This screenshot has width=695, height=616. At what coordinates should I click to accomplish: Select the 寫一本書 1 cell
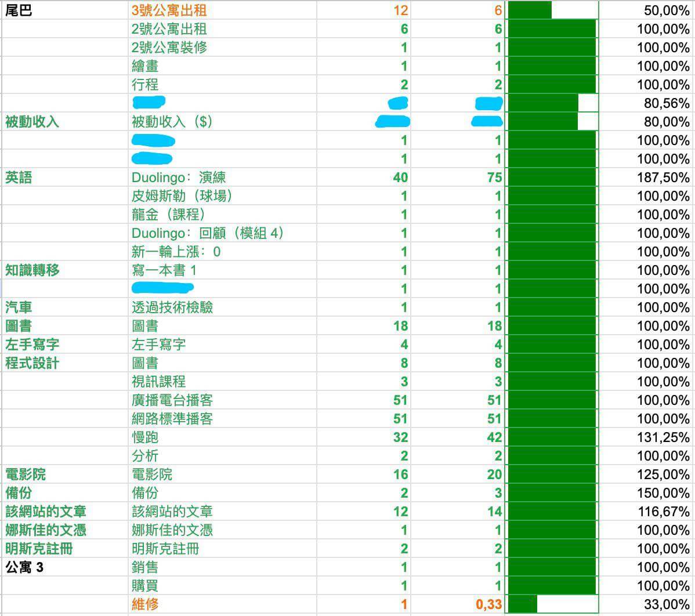[223, 270]
